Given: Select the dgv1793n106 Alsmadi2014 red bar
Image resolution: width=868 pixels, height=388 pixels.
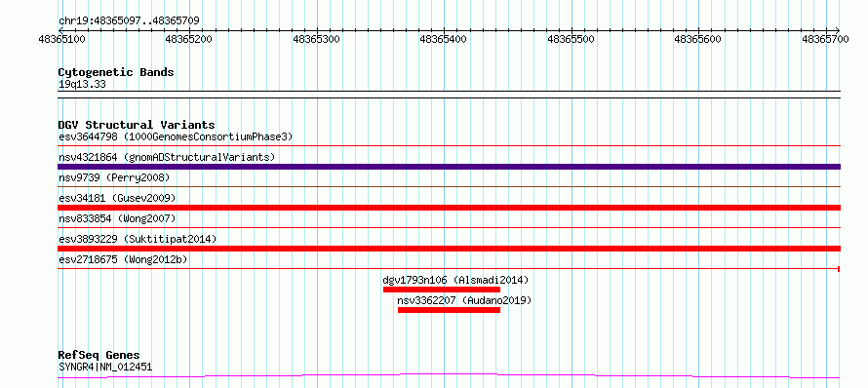Looking at the screenshot, I should click(442, 290).
